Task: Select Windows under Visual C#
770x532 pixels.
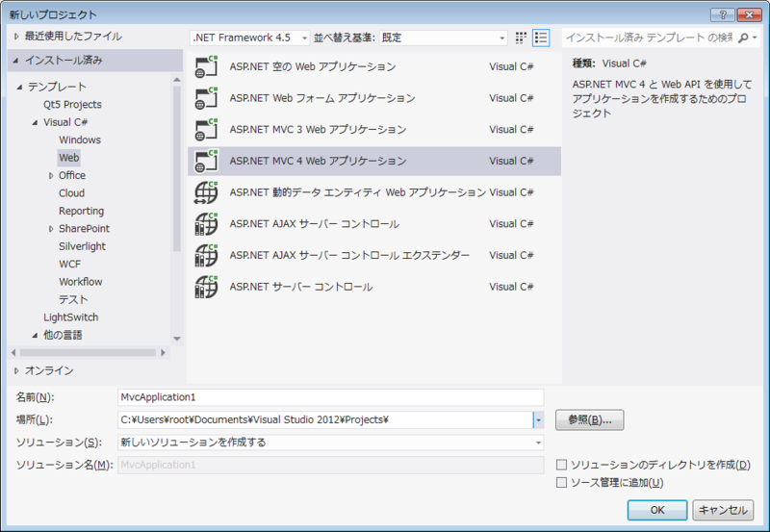Action: (x=80, y=139)
